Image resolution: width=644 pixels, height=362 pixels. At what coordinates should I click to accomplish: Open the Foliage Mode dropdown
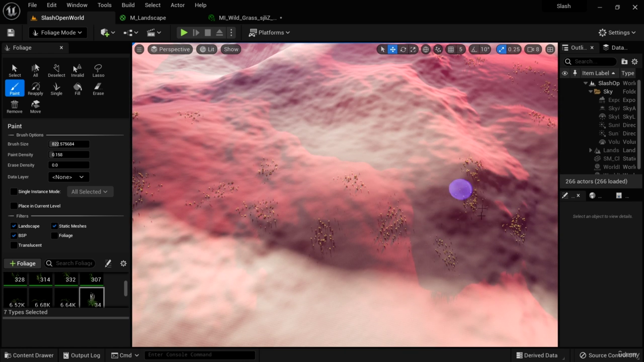coord(57,33)
